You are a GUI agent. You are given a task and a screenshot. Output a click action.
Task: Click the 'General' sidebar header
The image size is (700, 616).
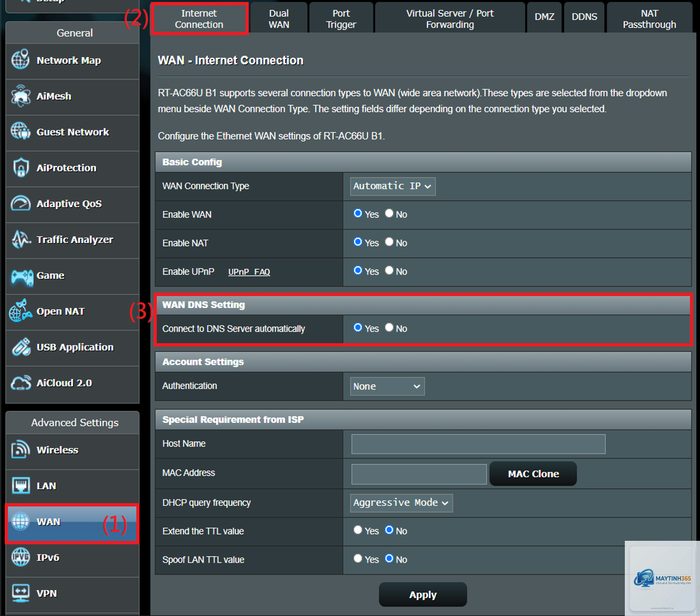[73, 32]
